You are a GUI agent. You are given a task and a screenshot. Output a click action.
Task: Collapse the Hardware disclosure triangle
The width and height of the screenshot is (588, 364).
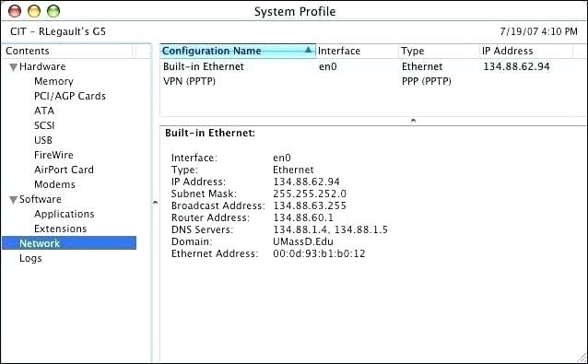click(14, 67)
